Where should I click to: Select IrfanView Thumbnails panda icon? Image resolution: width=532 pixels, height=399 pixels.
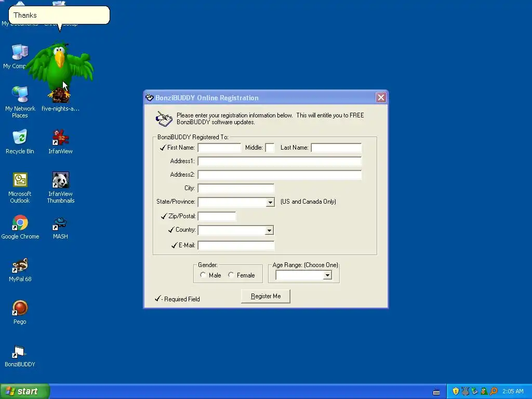point(60,188)
